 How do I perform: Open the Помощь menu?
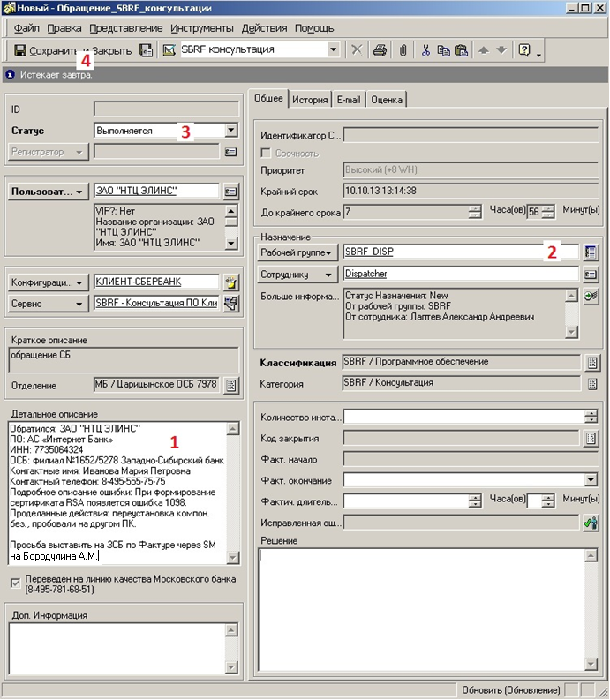[314, 28]
